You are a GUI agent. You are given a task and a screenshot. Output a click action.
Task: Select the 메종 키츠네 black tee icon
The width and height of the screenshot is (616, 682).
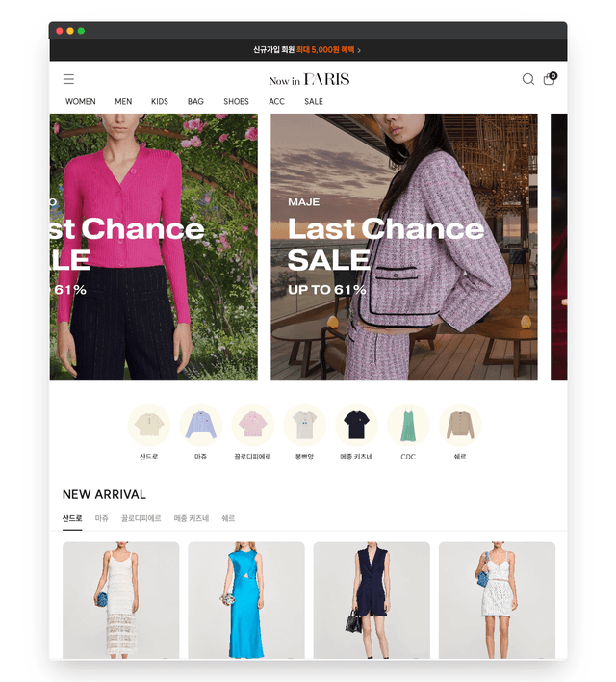(356, 425)
